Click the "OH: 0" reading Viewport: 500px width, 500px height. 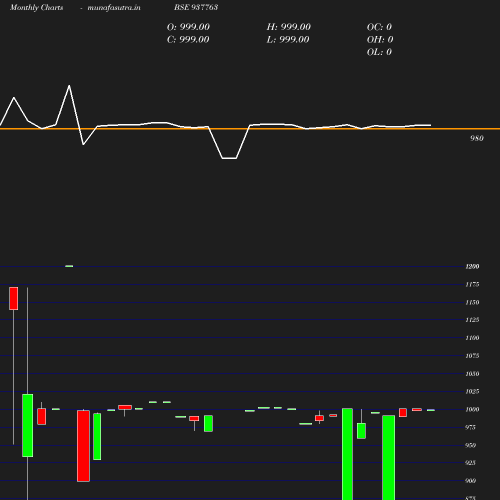pyautogui.click(x=380, y=40)
